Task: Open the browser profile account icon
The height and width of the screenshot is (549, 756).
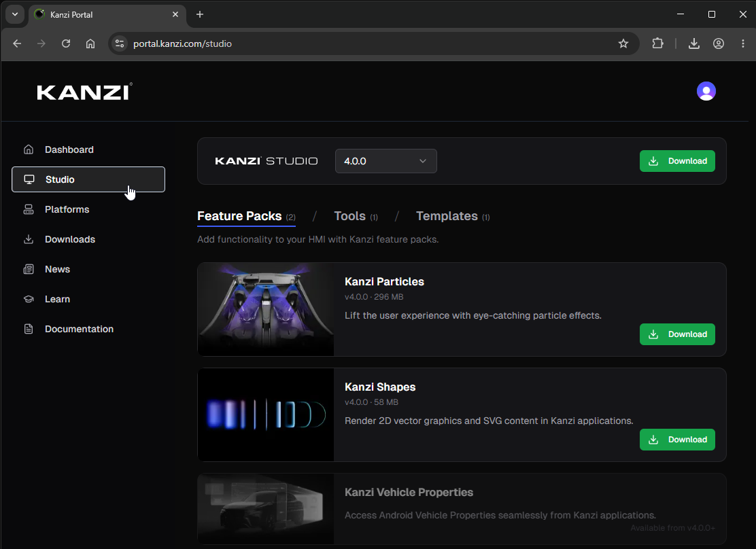Action: pyautogui.click(x=719, y=43)
